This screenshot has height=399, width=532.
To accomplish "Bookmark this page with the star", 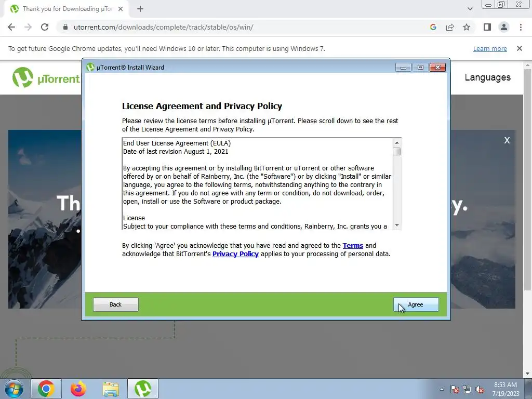I will coord(467,27).
